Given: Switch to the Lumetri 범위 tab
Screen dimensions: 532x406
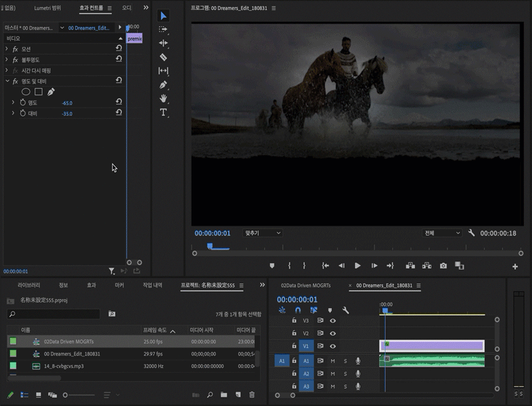Looking at the screenshot, I should (47, 8).
